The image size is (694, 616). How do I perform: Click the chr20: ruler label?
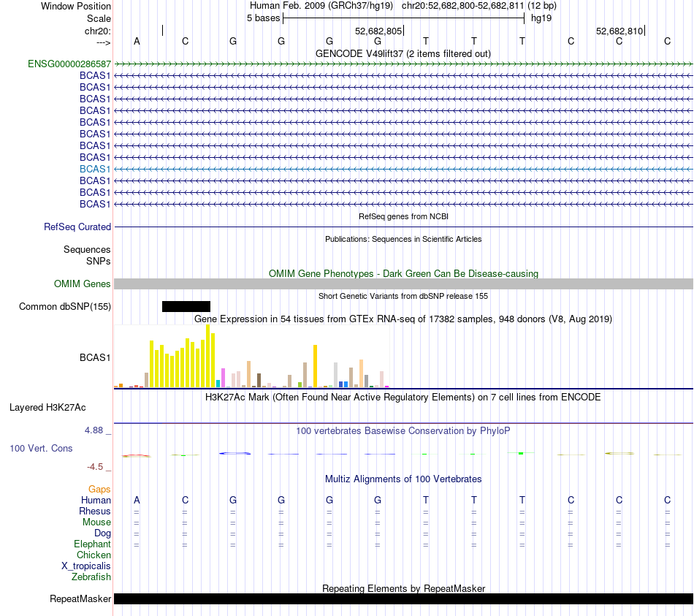click(98, 31)
